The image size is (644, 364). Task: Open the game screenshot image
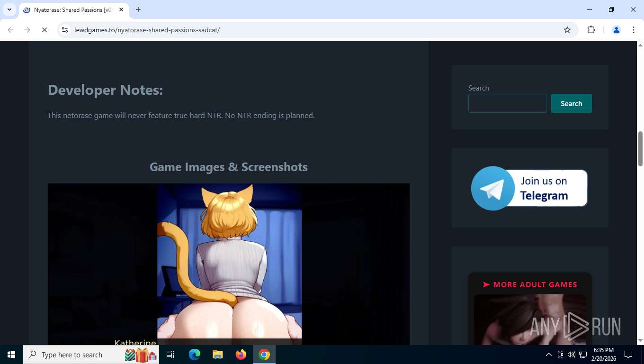(229, 264)
